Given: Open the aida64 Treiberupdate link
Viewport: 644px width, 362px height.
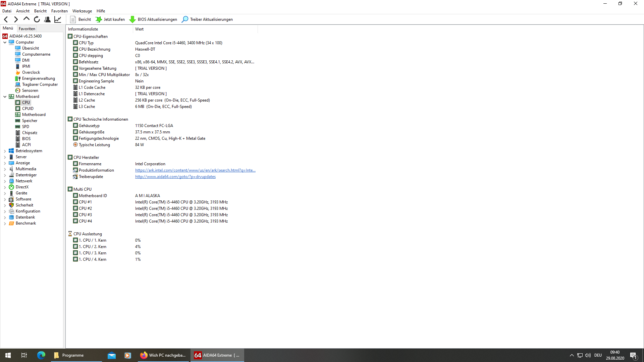Looking at the screenshot, I should tap(175, 177).
